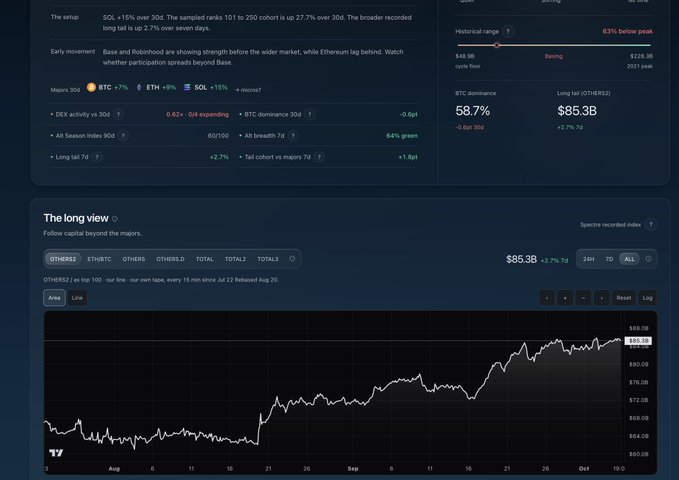Click the TradingView logo on chart

click(x=56, y=453)
